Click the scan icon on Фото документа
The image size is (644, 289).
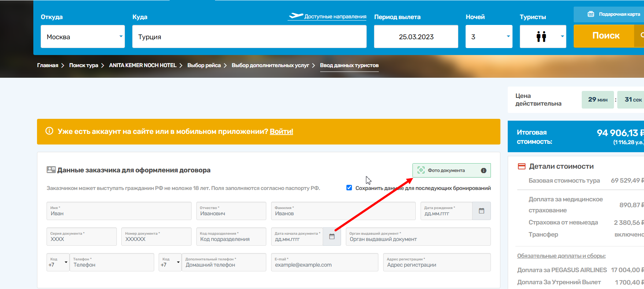point(421,170)
